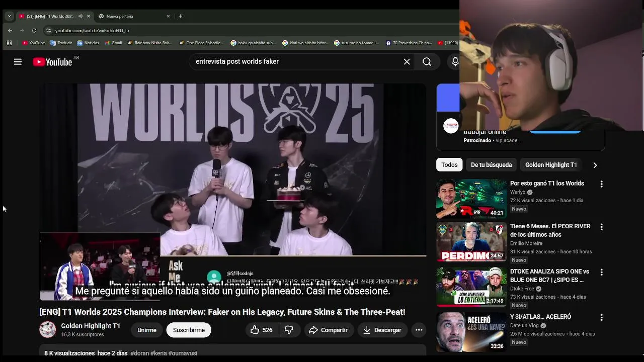
Task: Open title 'Tiene 6 Meses. El PEOR RIVER'
Action: click(550, 230)
